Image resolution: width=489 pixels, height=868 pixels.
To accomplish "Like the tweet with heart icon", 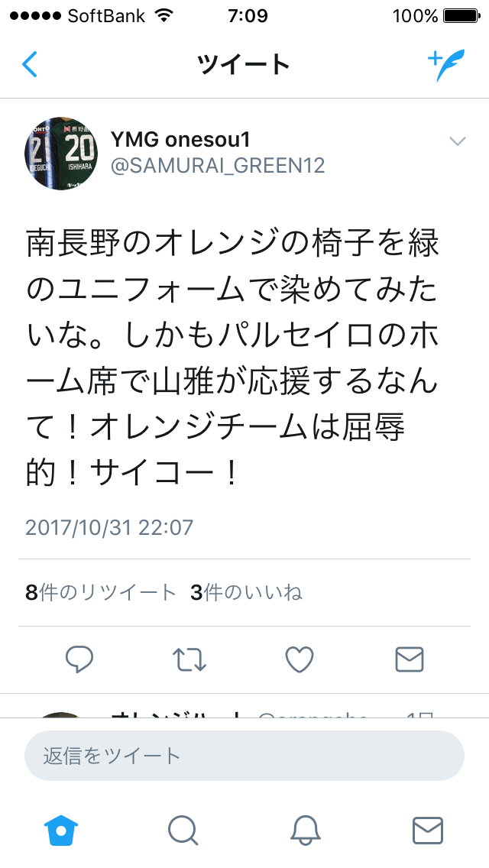I will 300,660.
